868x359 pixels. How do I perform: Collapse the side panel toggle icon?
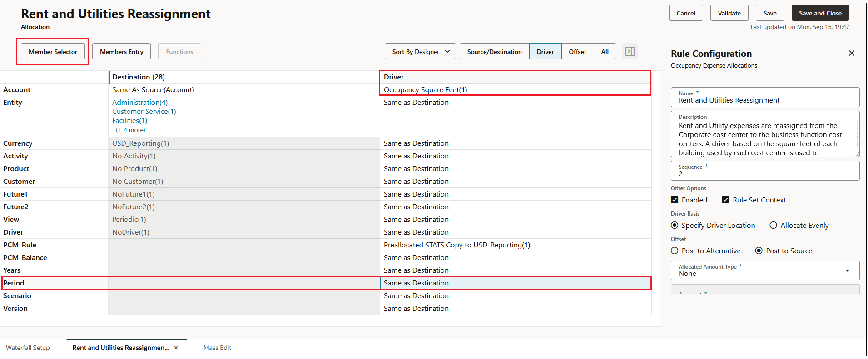tap(630, 51)
